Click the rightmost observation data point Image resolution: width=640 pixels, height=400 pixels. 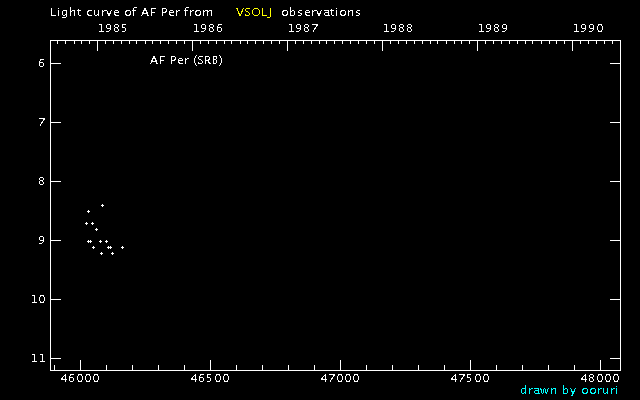point(122,247)
